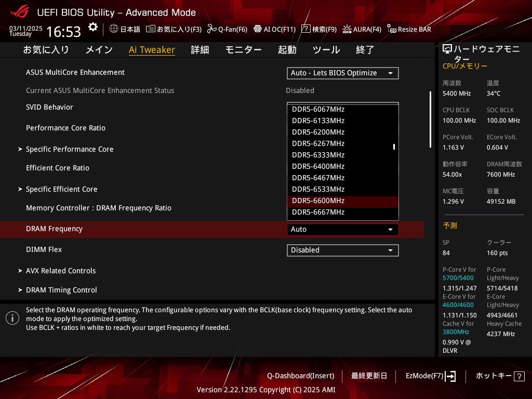Image resolution: width=532 pixels, height=399 pixels.
Task: Click the Resize BAR icon
Action: coord(392,29)
